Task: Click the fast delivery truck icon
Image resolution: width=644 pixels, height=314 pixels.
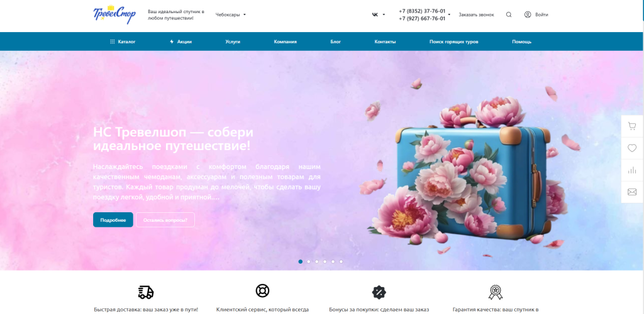Action: tap(146, 292)
